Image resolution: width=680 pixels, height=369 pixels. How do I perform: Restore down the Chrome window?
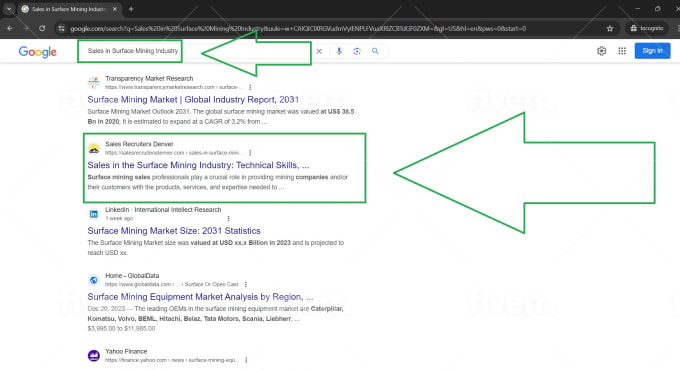(x=657, y=9)
